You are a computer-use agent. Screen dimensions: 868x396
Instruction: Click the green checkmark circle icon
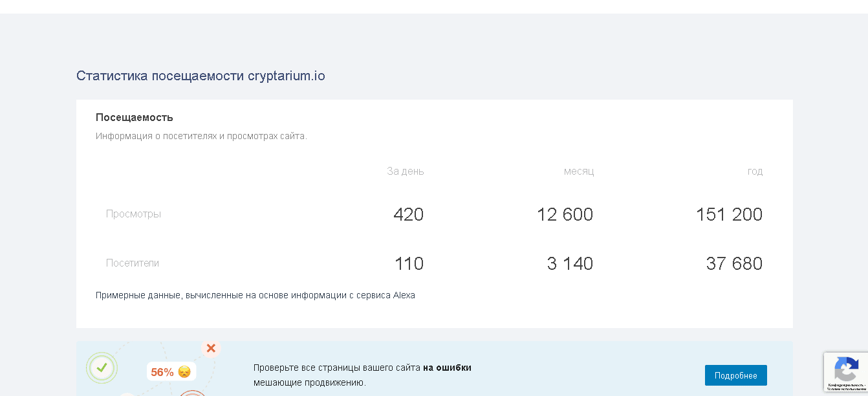102,368
